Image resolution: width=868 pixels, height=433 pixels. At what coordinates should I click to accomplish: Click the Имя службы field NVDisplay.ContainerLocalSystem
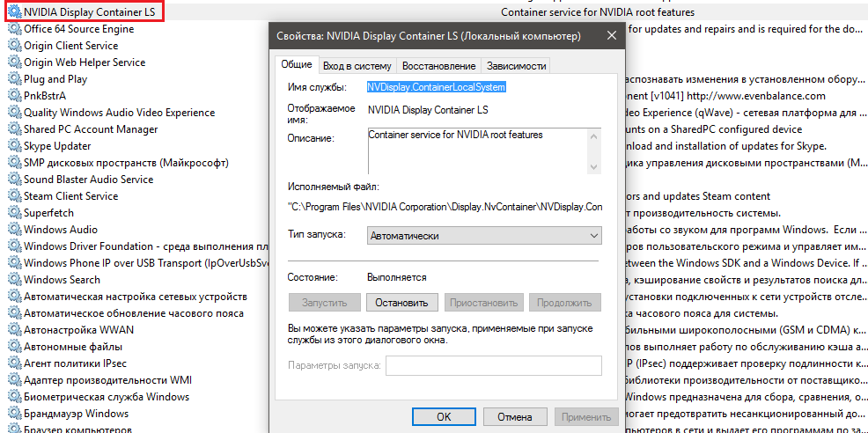pyautogui.click(x=437, y=87)
